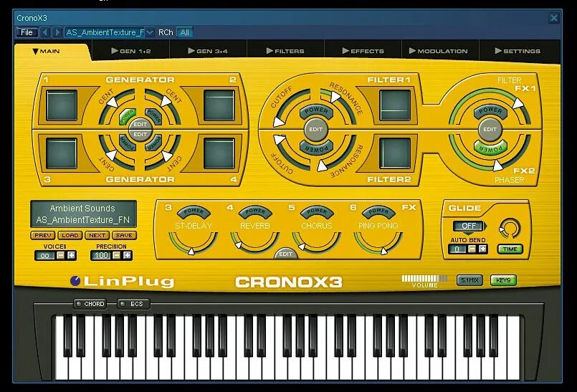This screenshot has width=577, height=392.
Task: Open the MODULATION tab
Action: (438, 51)
